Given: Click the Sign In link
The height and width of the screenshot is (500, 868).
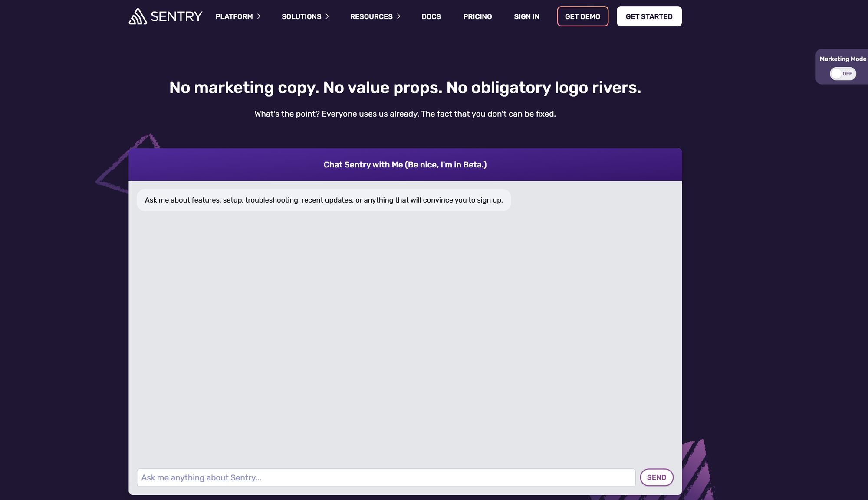Looking at the screenshot, I should 526,16.
